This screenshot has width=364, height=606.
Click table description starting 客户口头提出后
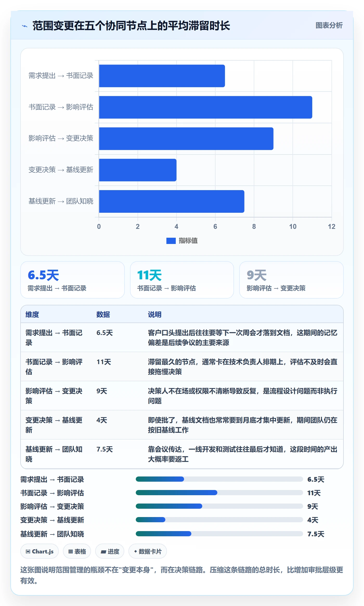coord(243,338)
